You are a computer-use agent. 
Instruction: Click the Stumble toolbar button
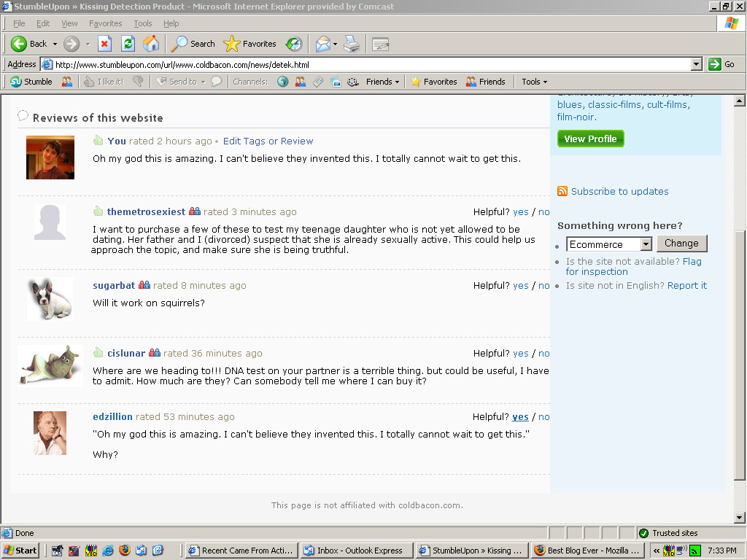click(x=31, y=82)
